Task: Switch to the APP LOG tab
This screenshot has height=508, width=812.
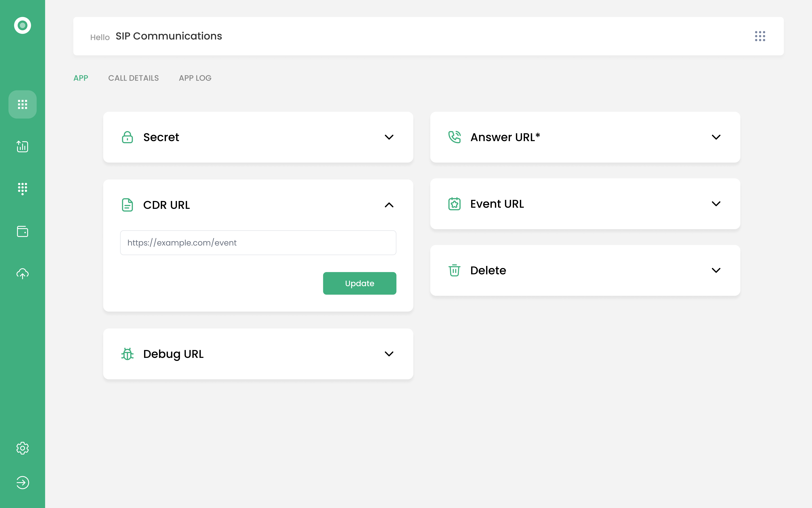Action: 195,78
